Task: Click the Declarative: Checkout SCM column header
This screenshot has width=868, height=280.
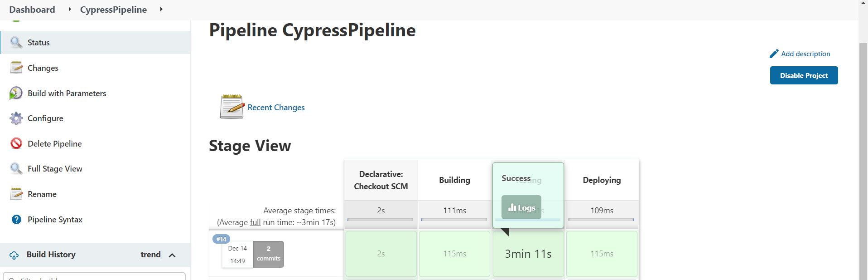Action: tap(381, 180)
